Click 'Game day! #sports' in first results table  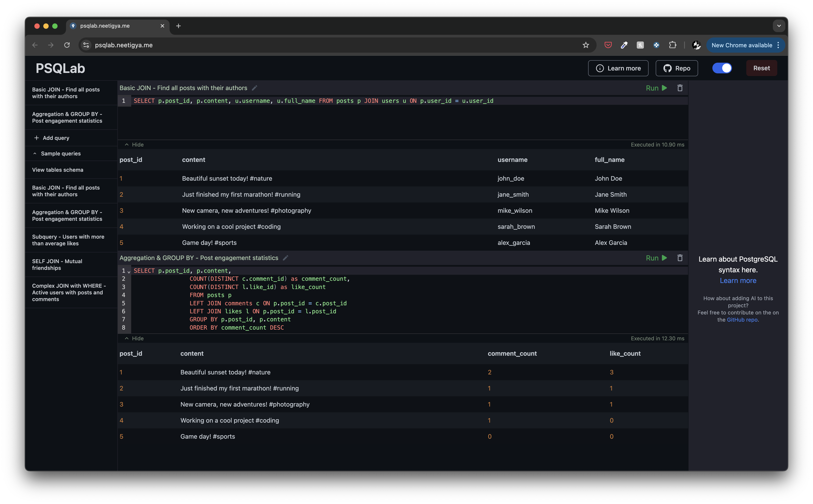point(209,243)
